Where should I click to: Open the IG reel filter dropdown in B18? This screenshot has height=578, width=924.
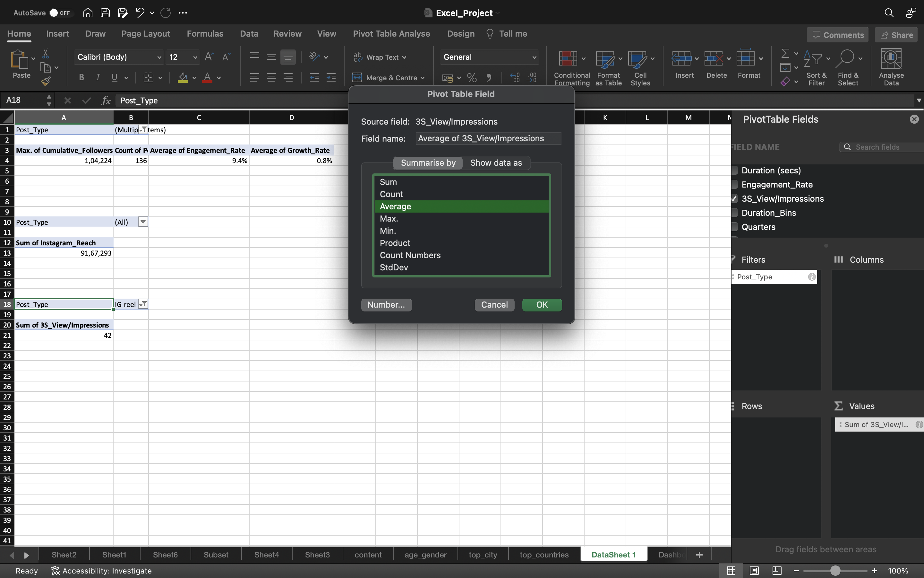(x=143, y=304)
